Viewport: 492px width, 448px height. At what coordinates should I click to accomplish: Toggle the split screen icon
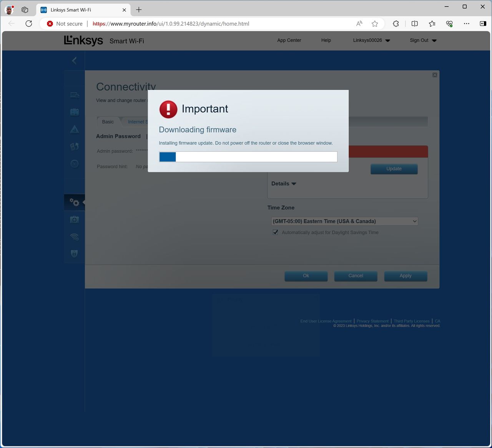(414, 23)
